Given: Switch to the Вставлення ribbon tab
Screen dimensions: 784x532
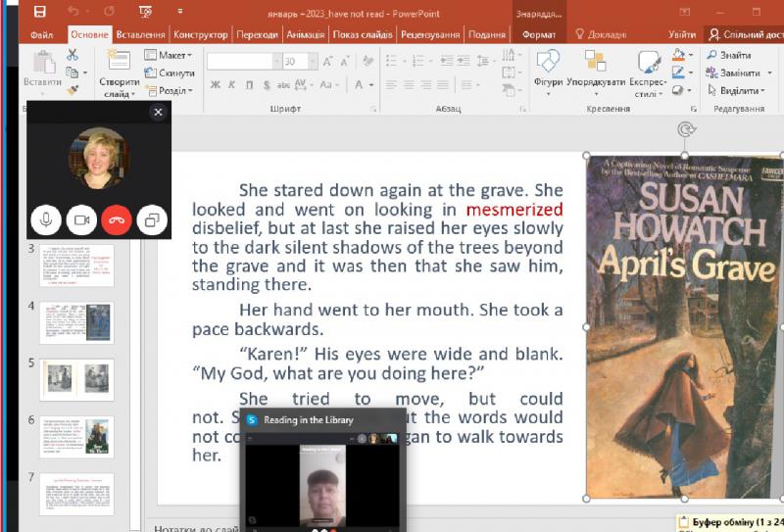Looking at the screenshot, I should (140, 34).
